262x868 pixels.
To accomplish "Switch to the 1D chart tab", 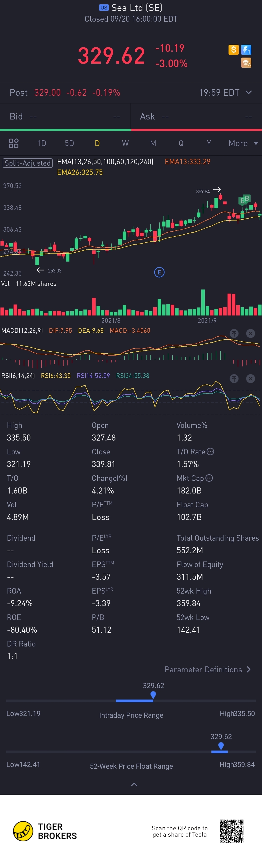I will click(41, 143).
